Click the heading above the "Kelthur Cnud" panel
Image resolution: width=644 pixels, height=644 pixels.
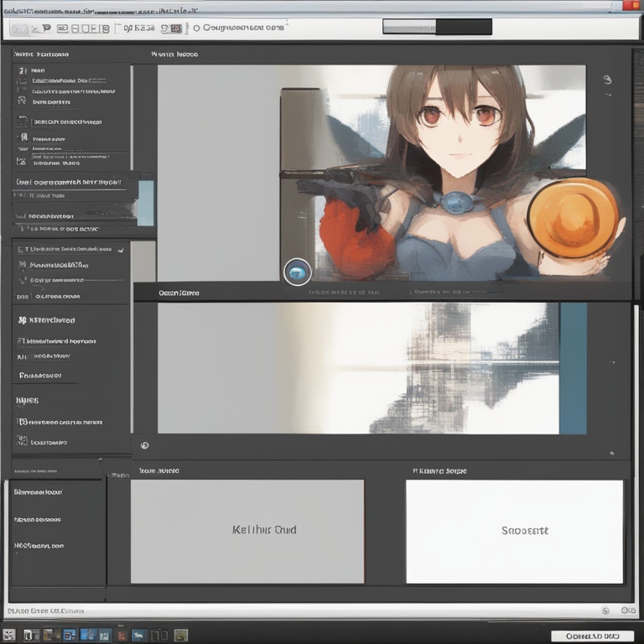point(159,470)
